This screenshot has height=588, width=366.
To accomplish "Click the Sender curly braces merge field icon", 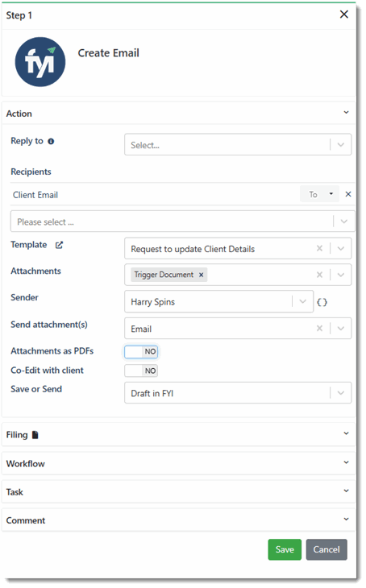I will point(322,302).
